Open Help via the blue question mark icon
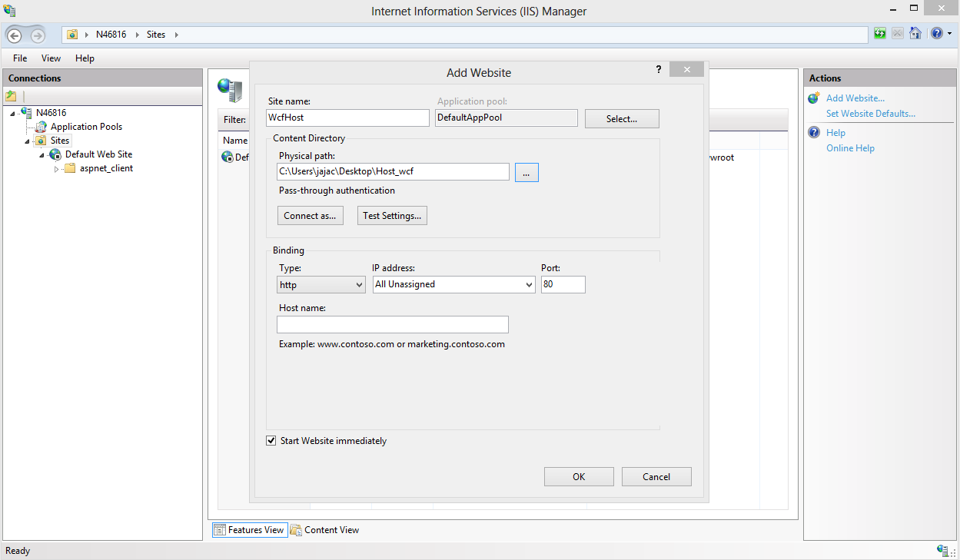 click(x=938, y=33)
